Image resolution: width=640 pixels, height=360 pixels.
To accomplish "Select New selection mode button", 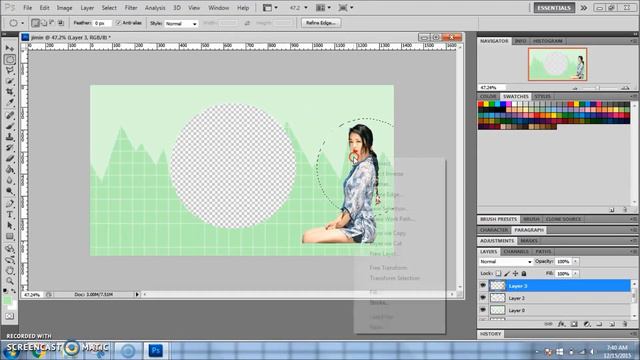I will 36,23.
